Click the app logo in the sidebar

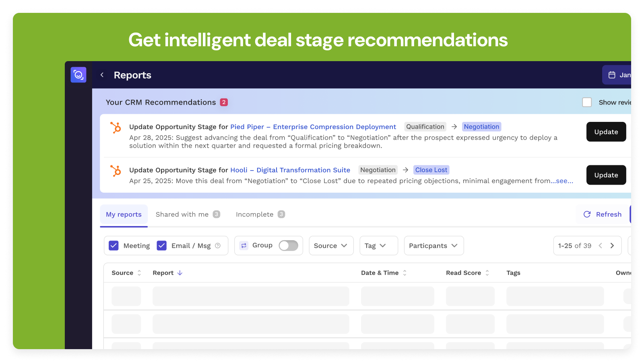(78, 75)
